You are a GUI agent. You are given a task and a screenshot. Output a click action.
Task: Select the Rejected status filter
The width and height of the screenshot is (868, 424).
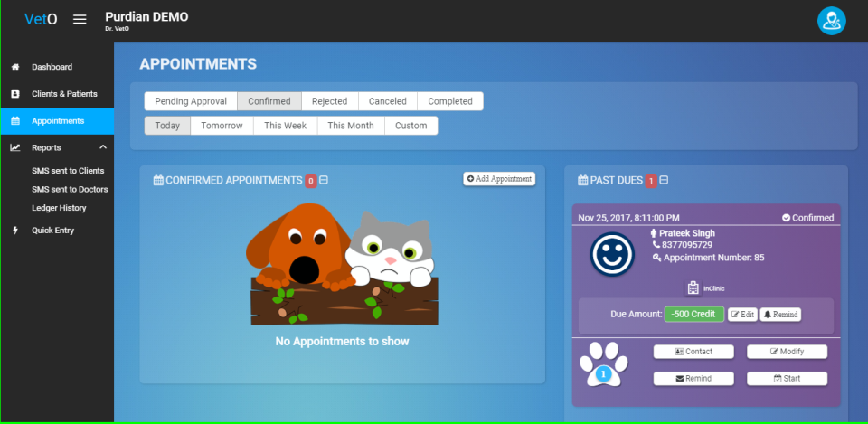click(x=330, y=101)
